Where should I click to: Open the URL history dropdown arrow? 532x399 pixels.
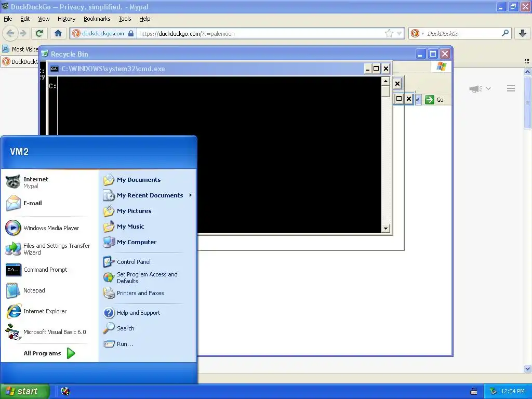pyautogui.click(x=400, y=33)
